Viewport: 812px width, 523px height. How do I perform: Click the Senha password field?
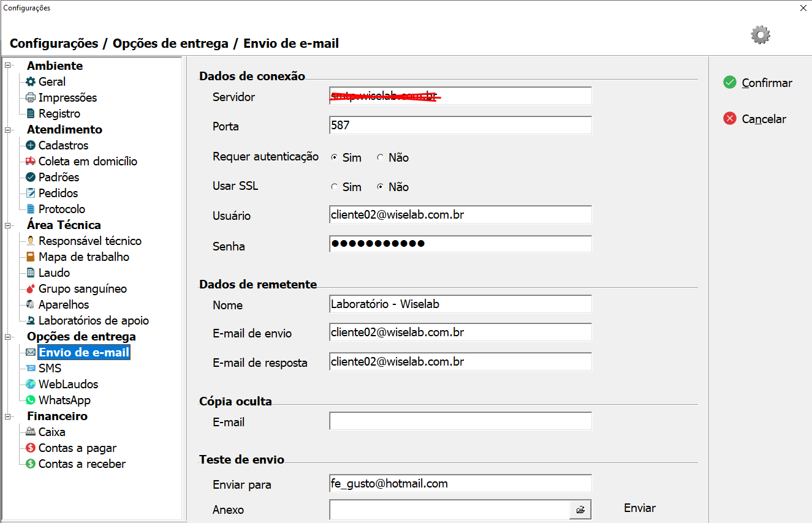461,244
